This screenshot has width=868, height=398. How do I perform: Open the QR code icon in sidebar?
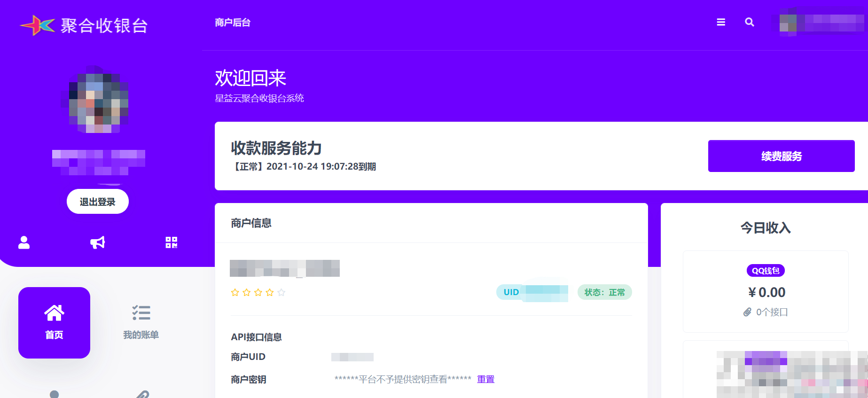click(x=172, y=242)
